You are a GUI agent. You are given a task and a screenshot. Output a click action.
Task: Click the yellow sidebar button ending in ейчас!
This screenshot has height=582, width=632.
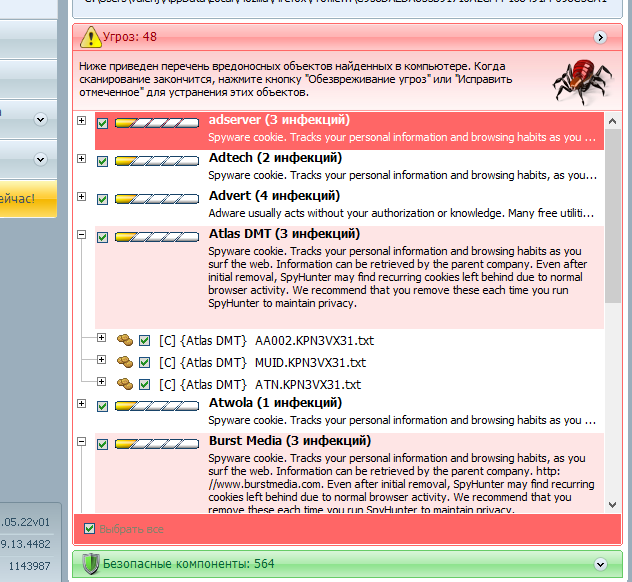pyautogui.click(x=28, y=199)
